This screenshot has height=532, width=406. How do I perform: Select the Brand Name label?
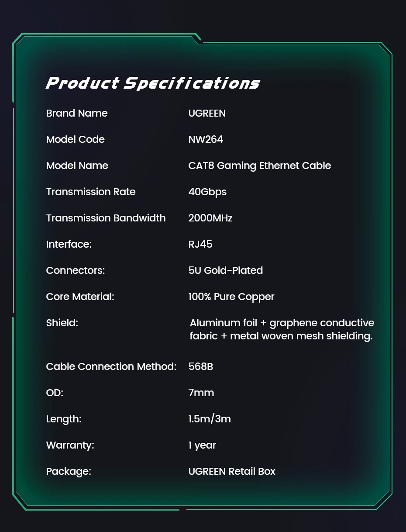[77, 113]
